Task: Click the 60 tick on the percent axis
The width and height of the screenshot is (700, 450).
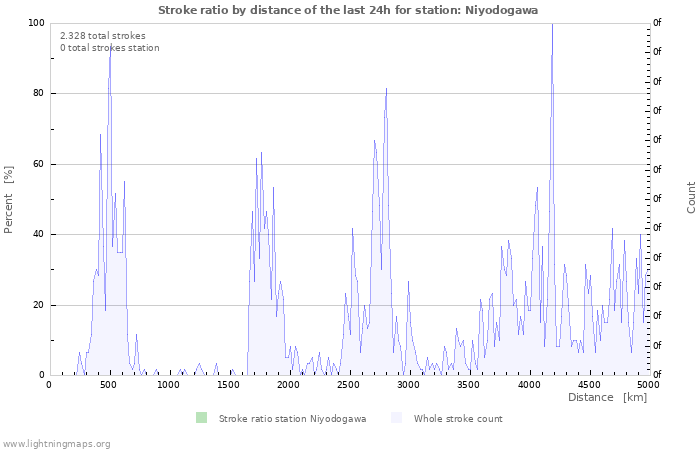Action: tap(38, 164)
